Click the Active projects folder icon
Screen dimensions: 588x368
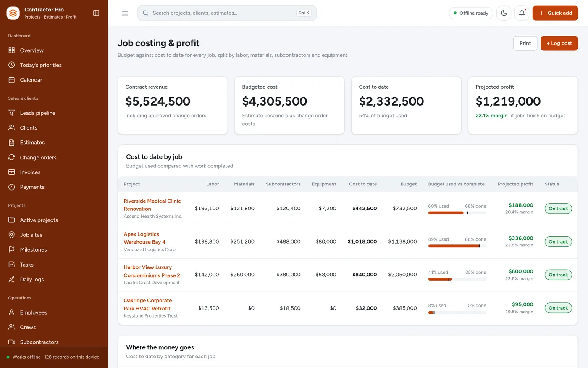(12, 220)
